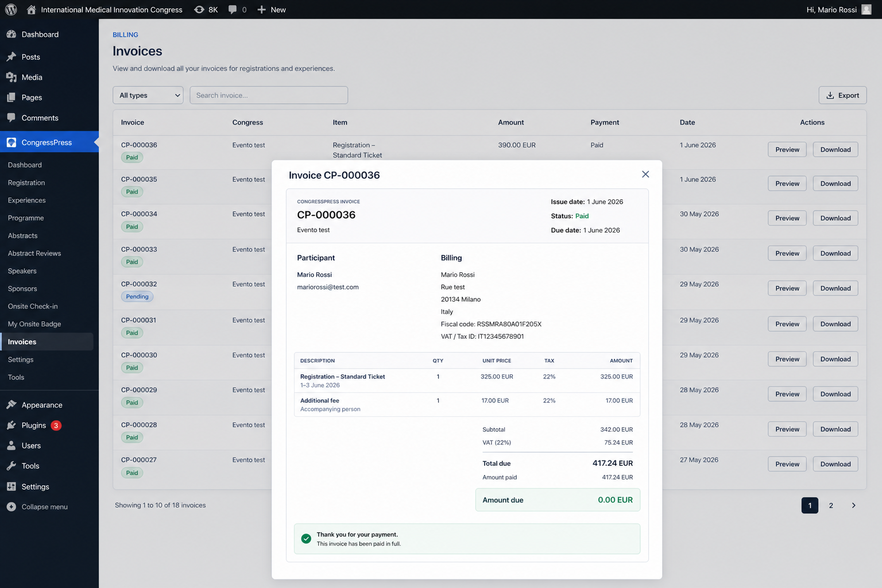Open the All types filter dropdown

click(x=148, y=95)
